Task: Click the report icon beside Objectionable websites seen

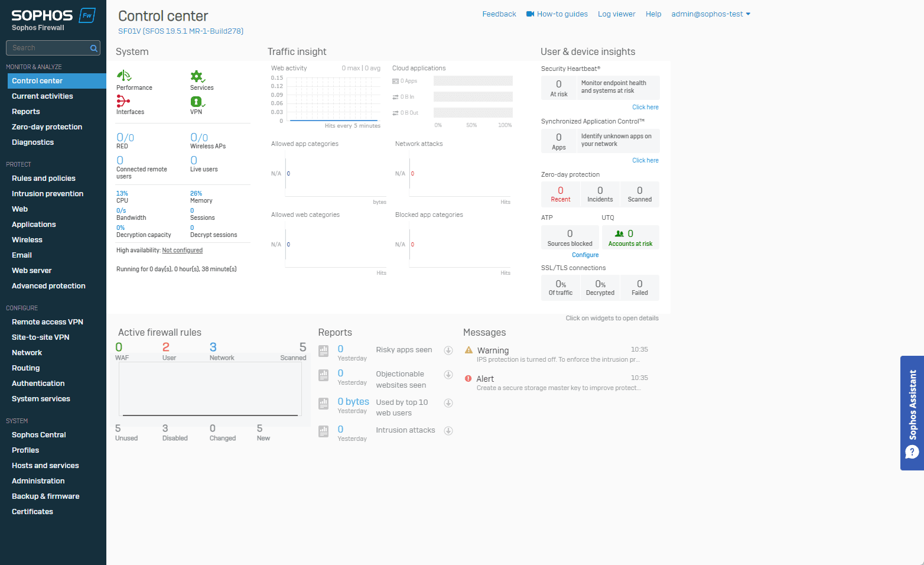Action: click(x=323, y=375)
